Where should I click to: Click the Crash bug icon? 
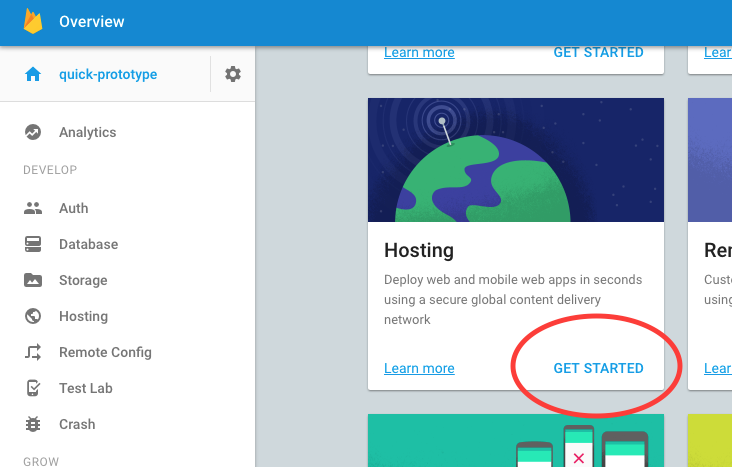coord(33,424)
